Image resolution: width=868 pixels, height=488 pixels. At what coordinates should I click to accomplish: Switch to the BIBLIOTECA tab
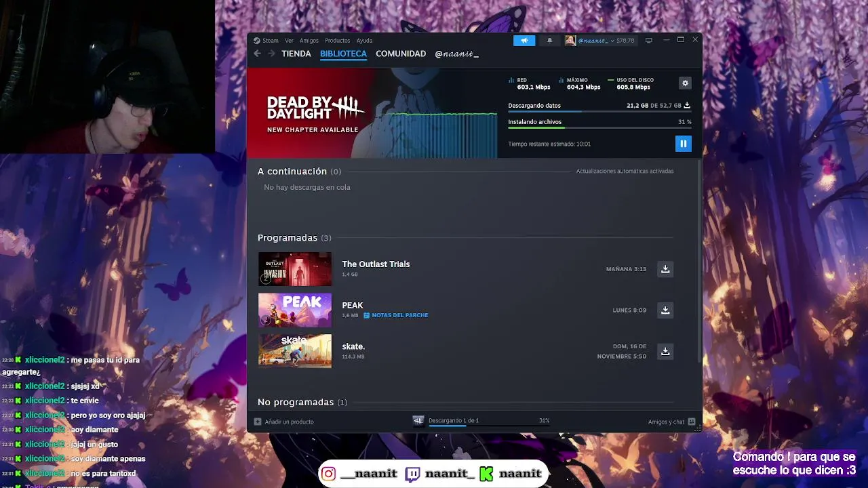tap(343, 54)
